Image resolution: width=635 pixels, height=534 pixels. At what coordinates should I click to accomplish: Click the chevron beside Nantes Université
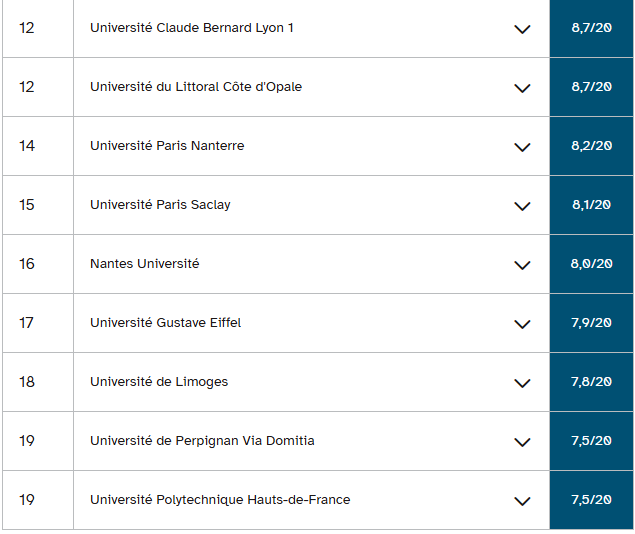pyautogui.click(x=521, y=265)
